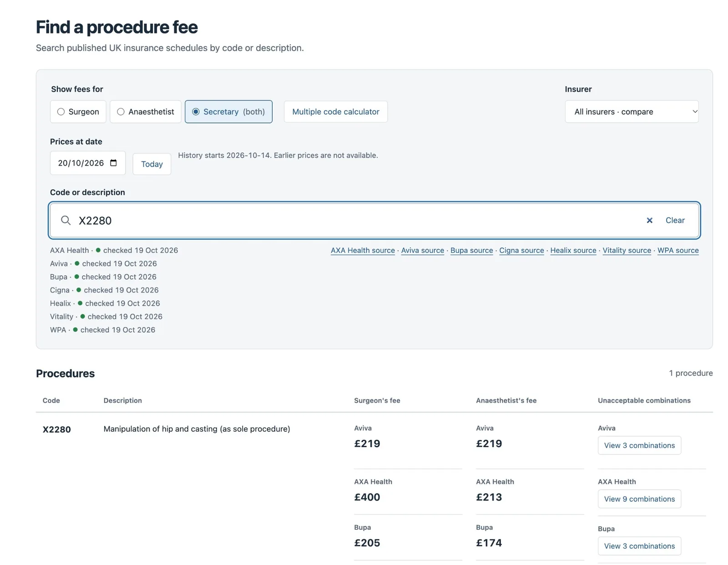Click the '1 procedure' count text
The image size is (728, 565).
pos(691,373)
